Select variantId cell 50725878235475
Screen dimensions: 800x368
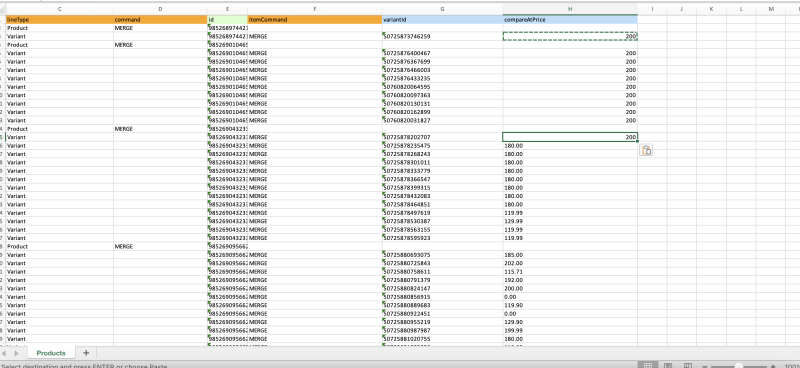[x=442, y=145]
